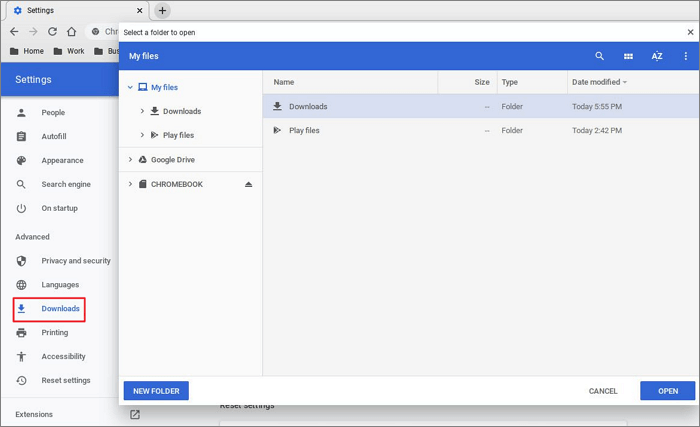Select the Settings browser tab

click(x=77, y=10)
